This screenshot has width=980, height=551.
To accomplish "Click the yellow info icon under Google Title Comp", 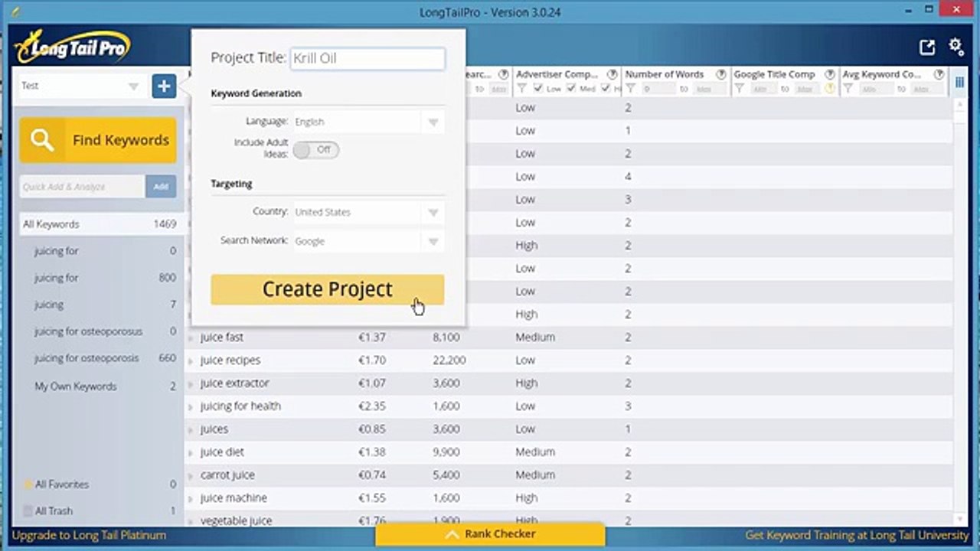I will (x=829, y=89).
